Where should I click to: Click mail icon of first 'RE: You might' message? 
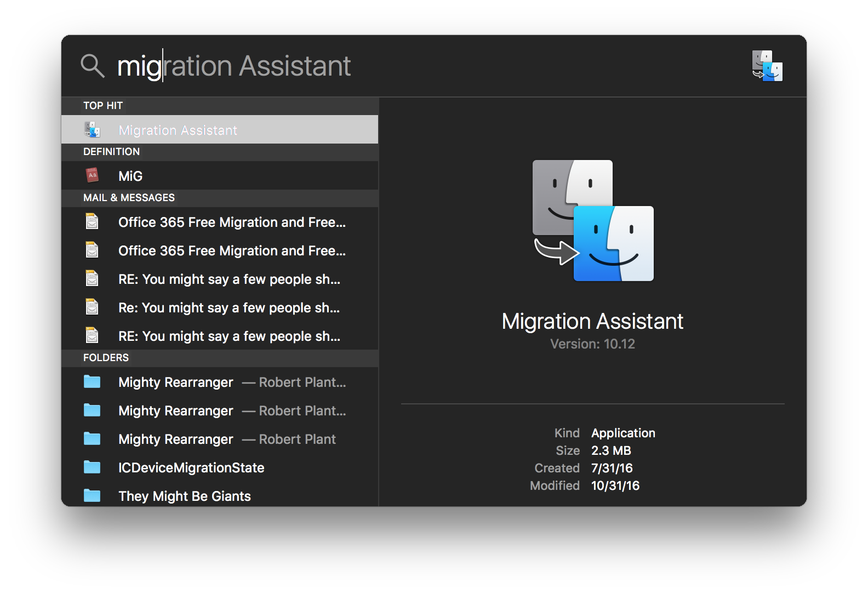(92, 278)
